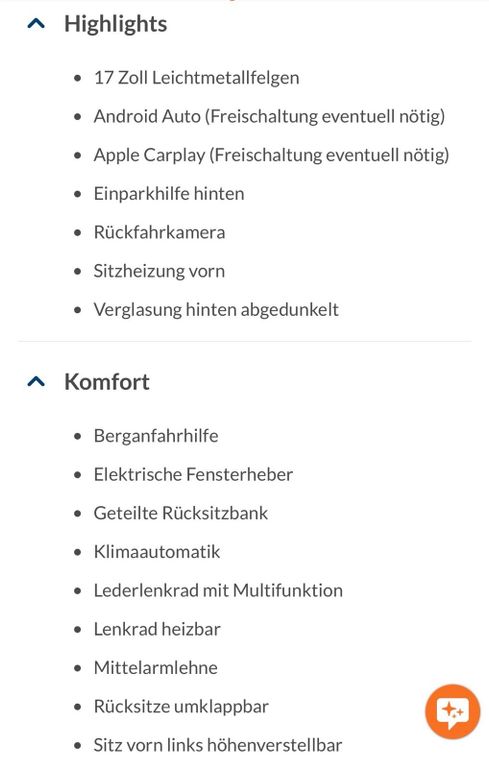Select the Android Auto list entry
Image resolution: width=489 pixels, height=768 pixels.
pos(269,117)
